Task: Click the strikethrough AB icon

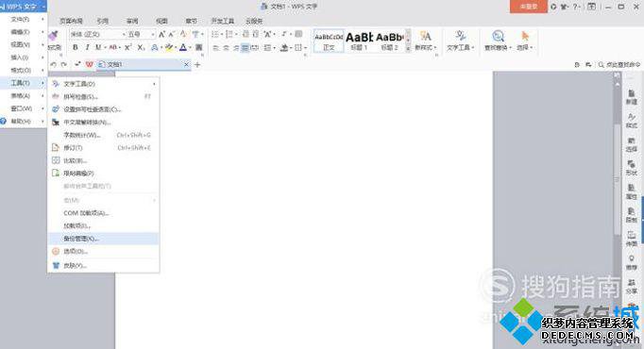Action: pos(113,47)
